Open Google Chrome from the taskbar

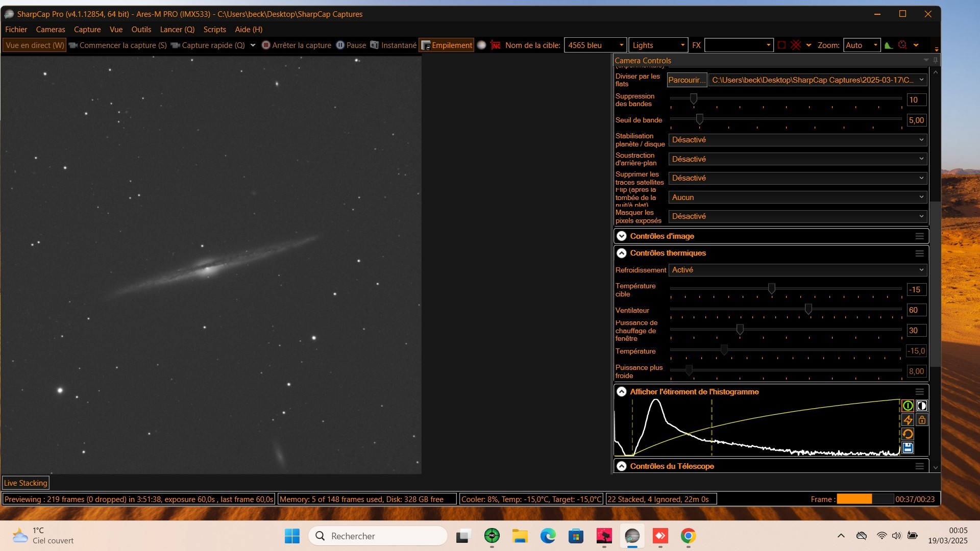click(688, 536)
